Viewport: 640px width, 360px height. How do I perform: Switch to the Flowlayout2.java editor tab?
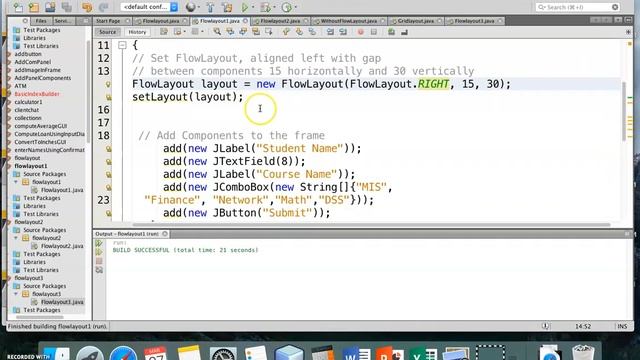280,21
